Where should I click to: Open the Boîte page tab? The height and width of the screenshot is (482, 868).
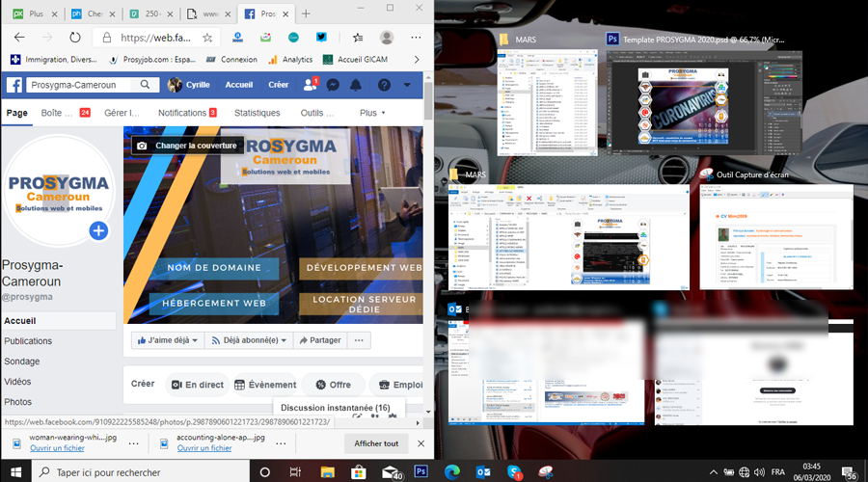click(x=65, y=113)
